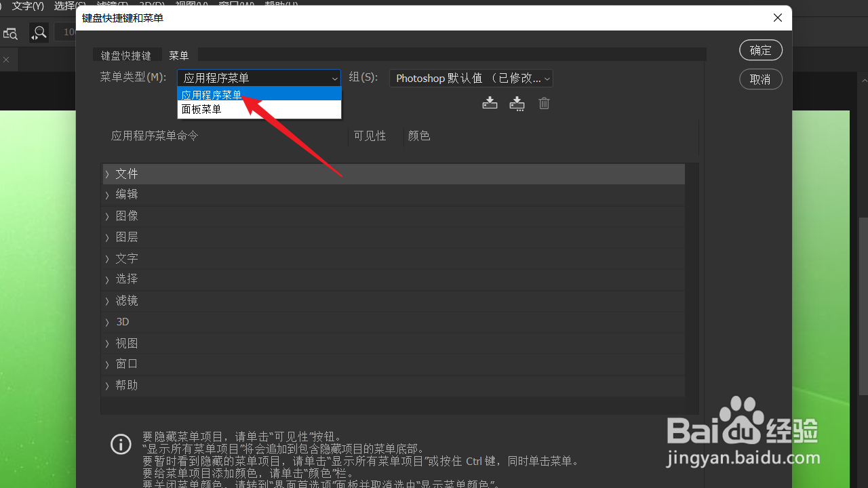Click the save set as new icon
This screenshot has height=488, width=868.
[x=517, y=103]
